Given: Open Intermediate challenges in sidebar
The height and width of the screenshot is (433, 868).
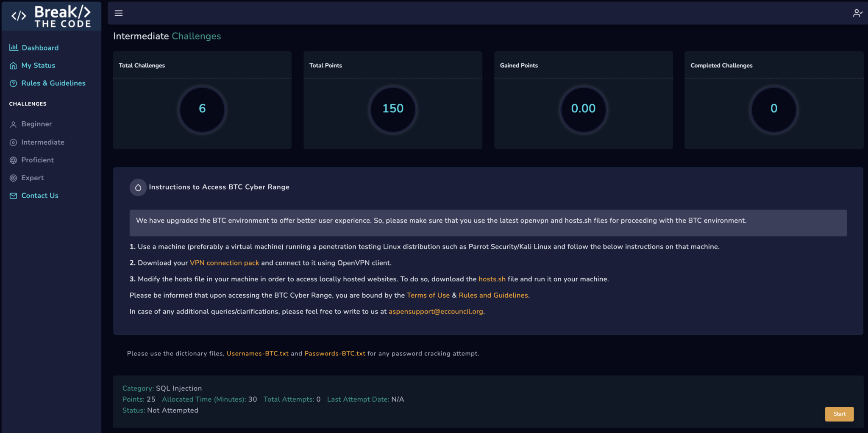Looking at the screenshot, I should click(42, 142).
